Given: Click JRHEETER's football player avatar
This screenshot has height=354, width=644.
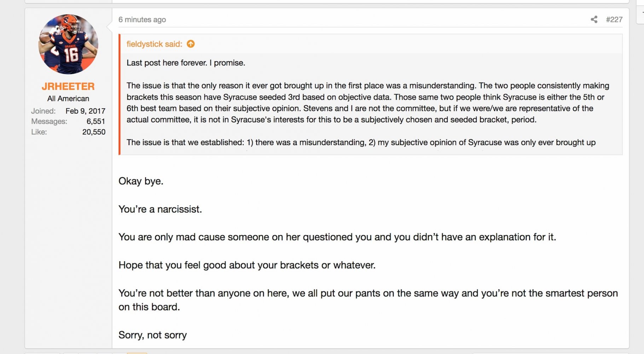Looking at the screenshot, I should coord(68,44).
